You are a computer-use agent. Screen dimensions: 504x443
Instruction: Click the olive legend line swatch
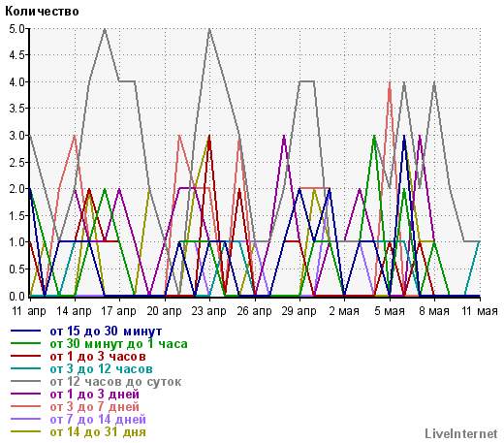pyautogui.click(x=26, y=431)
